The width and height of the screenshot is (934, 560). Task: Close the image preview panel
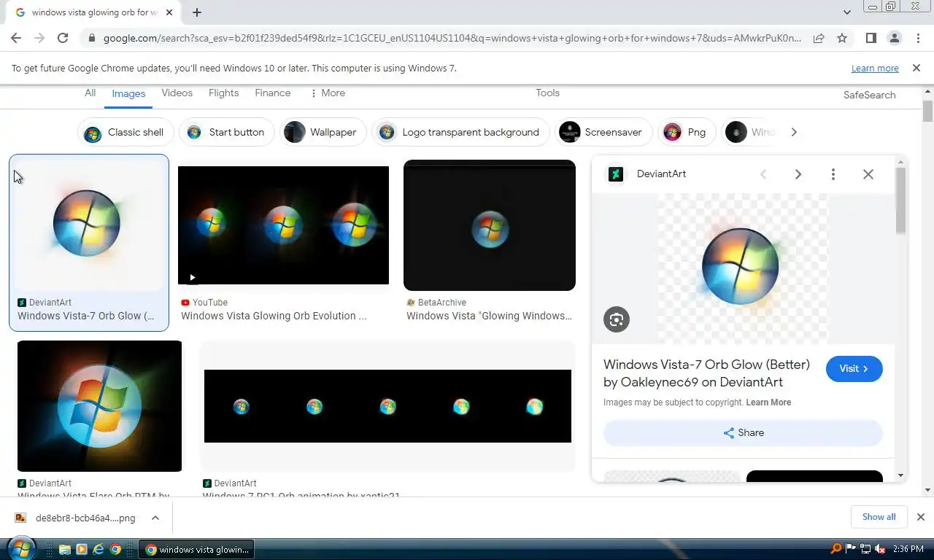tap(868, 174)
